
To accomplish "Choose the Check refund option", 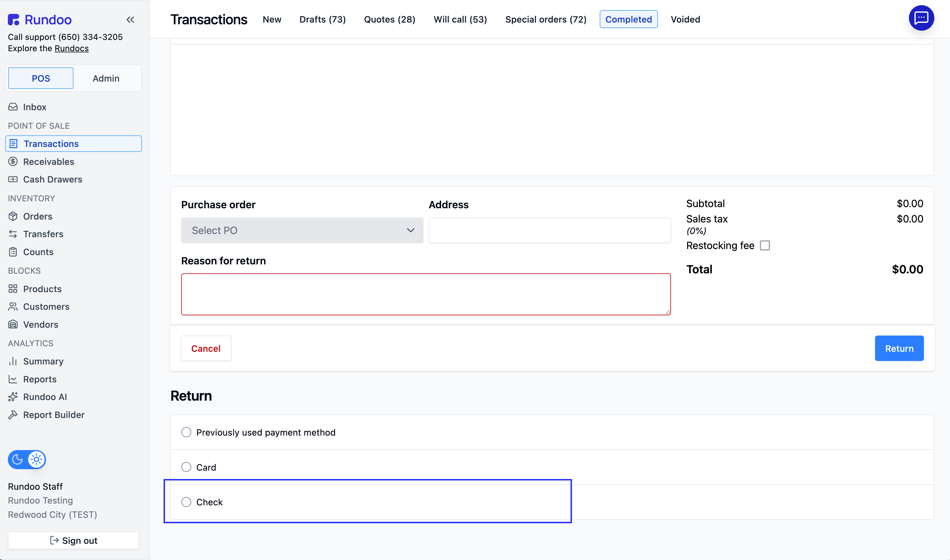I will [186, 502].
